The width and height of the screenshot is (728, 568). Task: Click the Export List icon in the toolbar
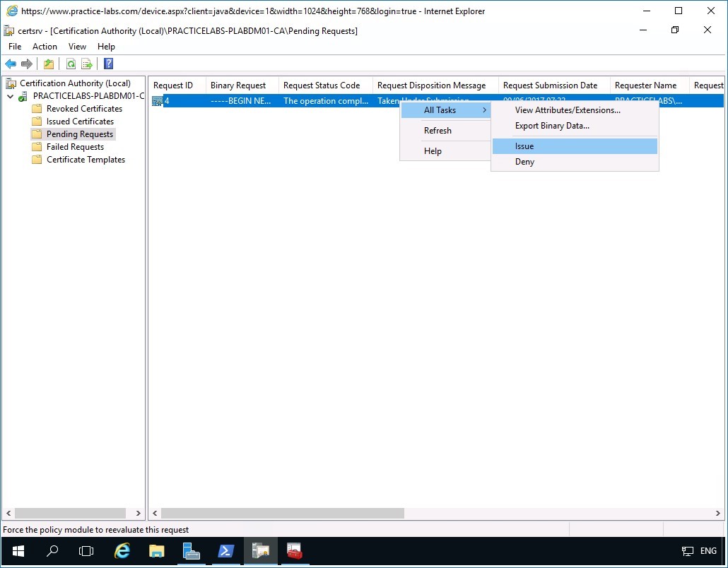[x=86, y=64]
